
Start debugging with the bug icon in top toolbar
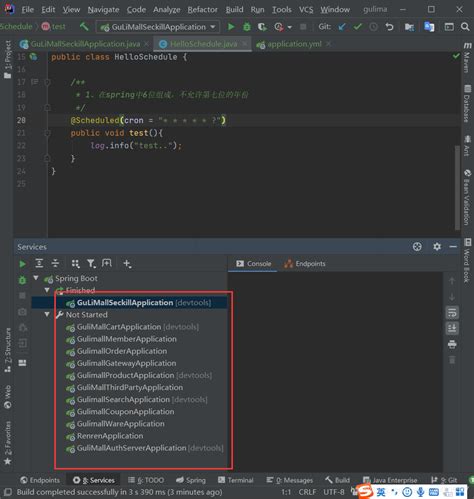[247, 27]
